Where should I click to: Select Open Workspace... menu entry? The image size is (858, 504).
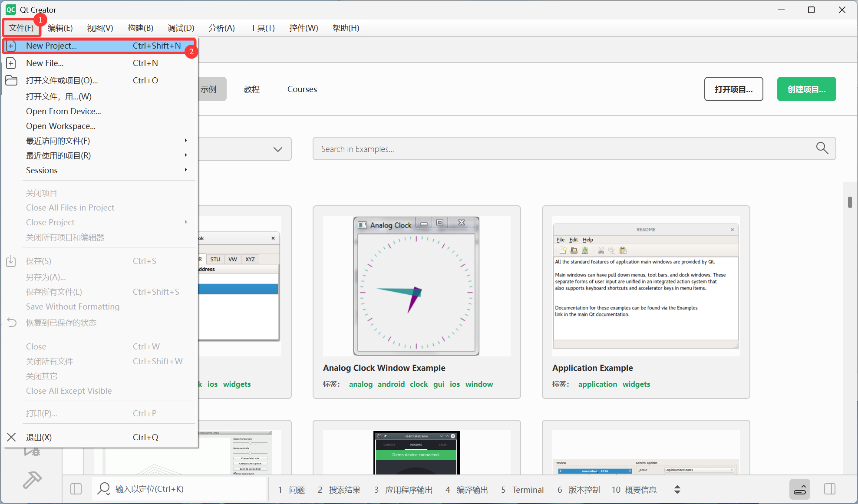point(100,126)
